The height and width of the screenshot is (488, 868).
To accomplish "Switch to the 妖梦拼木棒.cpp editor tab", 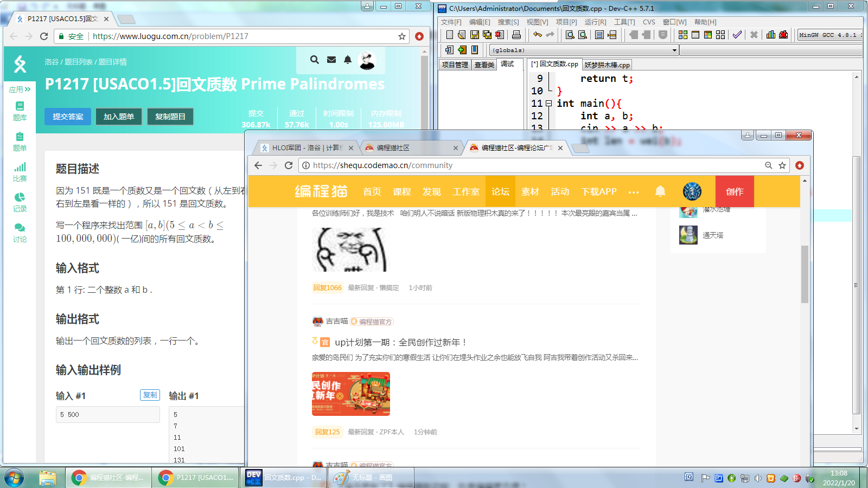I will (x=607, y=65).
